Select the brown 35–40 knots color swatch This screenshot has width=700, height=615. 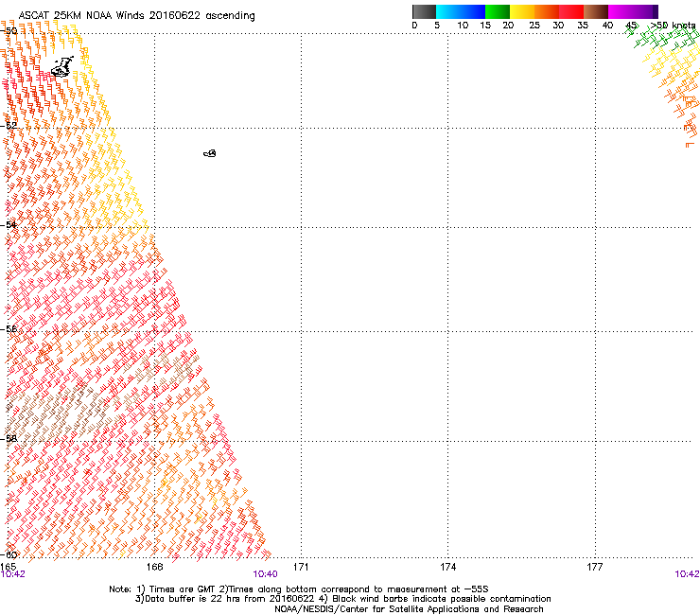[x=596, y=11]
